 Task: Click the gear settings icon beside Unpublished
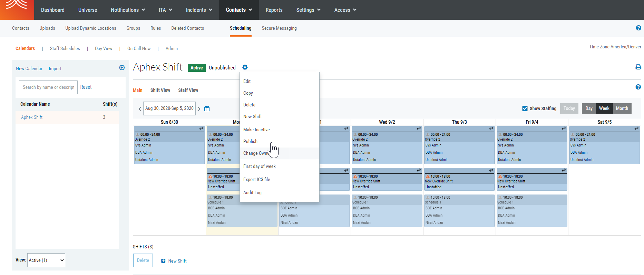(x=245, y=67)
